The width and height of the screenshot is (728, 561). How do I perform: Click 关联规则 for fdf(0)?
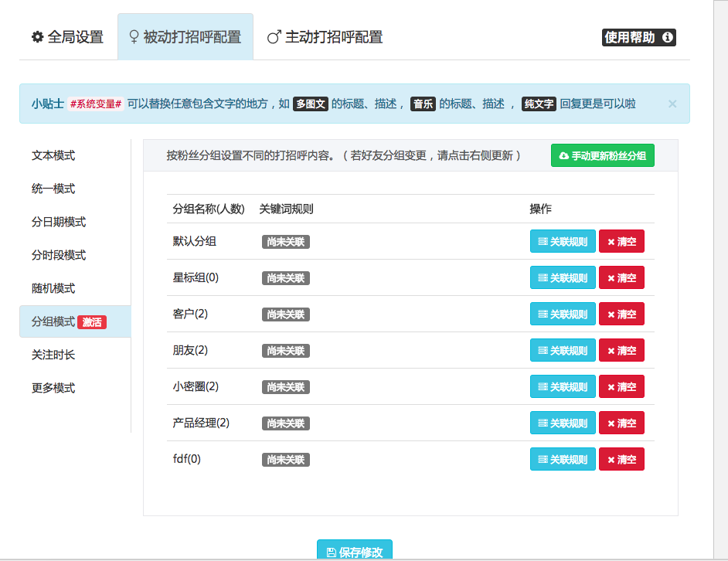(x=563, y=459)
